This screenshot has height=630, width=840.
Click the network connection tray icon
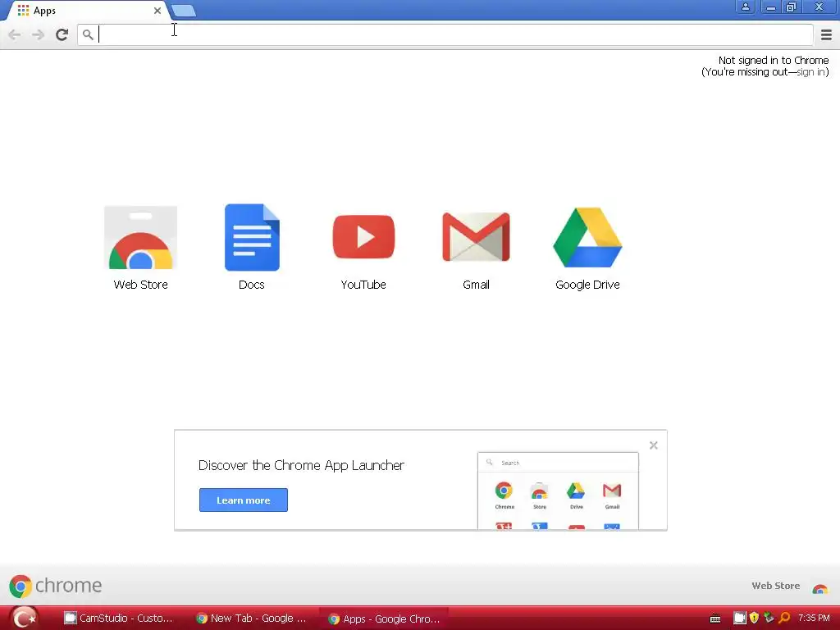[x=769, y=617]
